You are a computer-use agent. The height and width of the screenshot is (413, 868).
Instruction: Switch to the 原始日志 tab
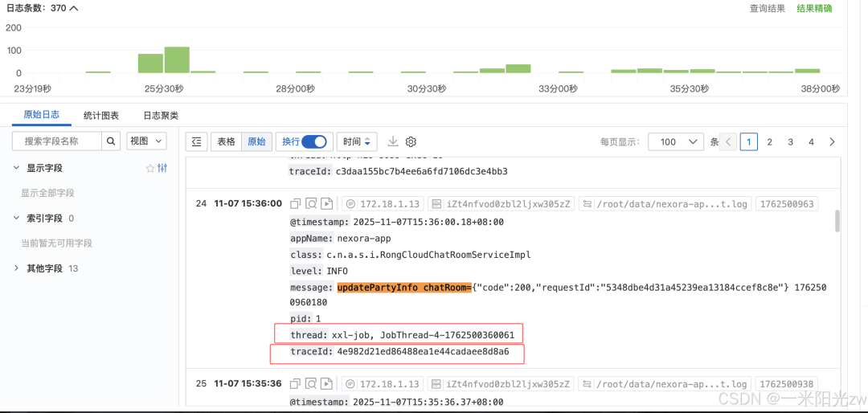(40, 115)
